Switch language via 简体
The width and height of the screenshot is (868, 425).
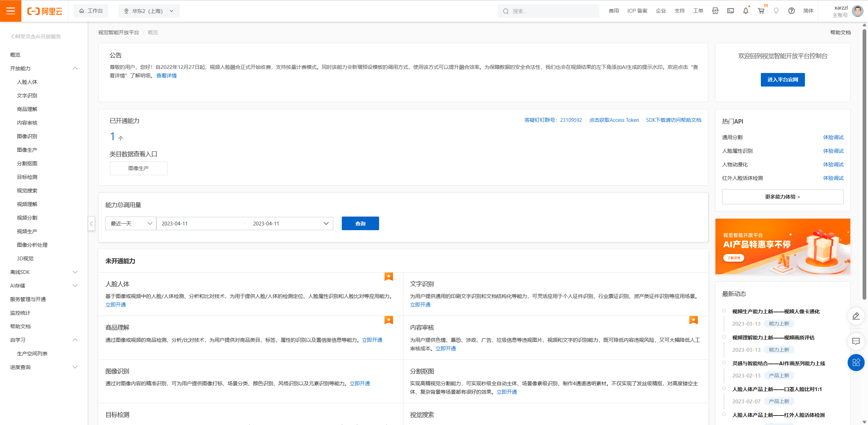pos(808,11)
